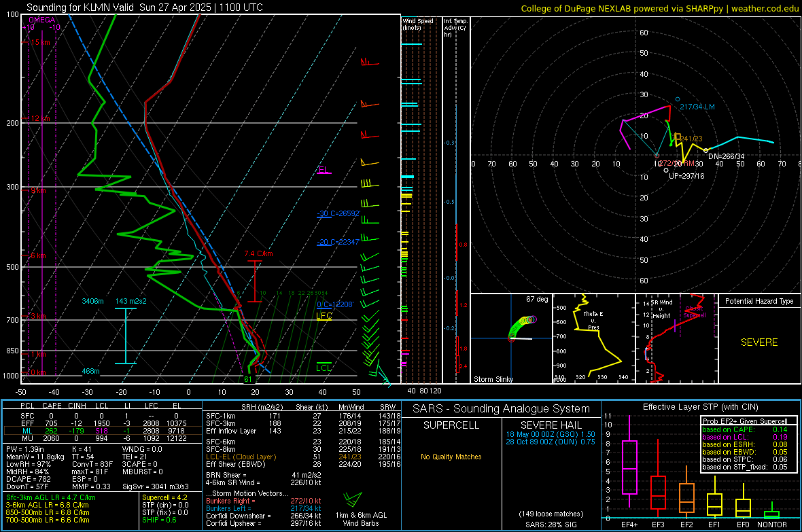Viewport: 802px width, 532px height.
Task: Click the Effective Layer STP (with CIN) title
Action: (x=700, y=407)
